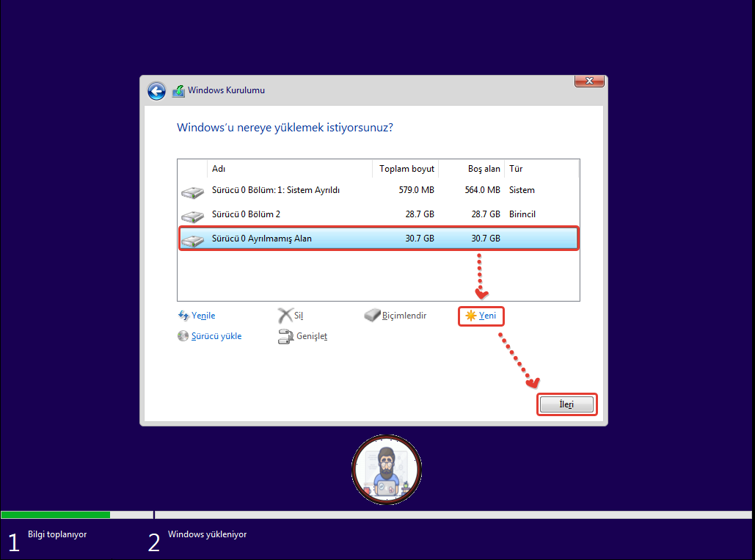Select Sürücü 0 Bölüm 1: Sistem Ayrıldı
755x560 pixels.
379,190
